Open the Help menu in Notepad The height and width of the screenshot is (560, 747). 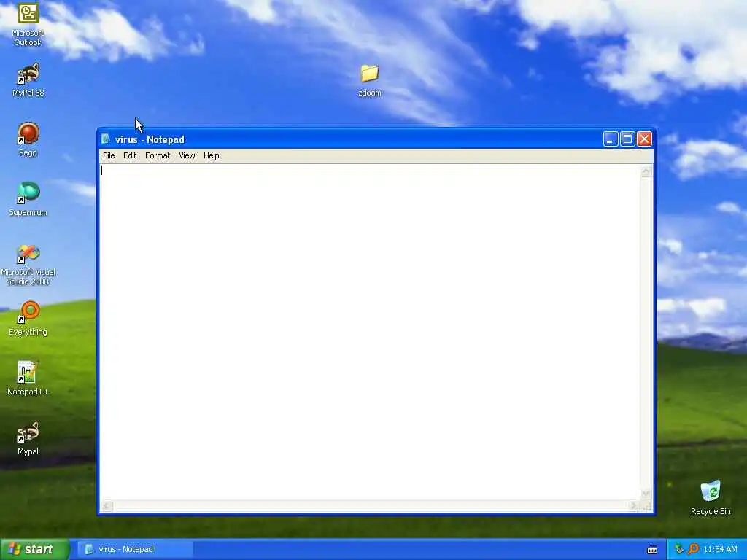211,155
